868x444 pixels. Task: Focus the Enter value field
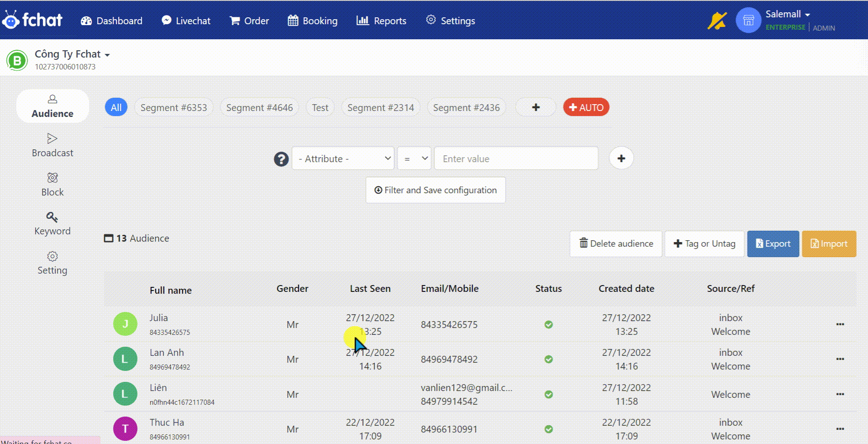pos(516,159)
